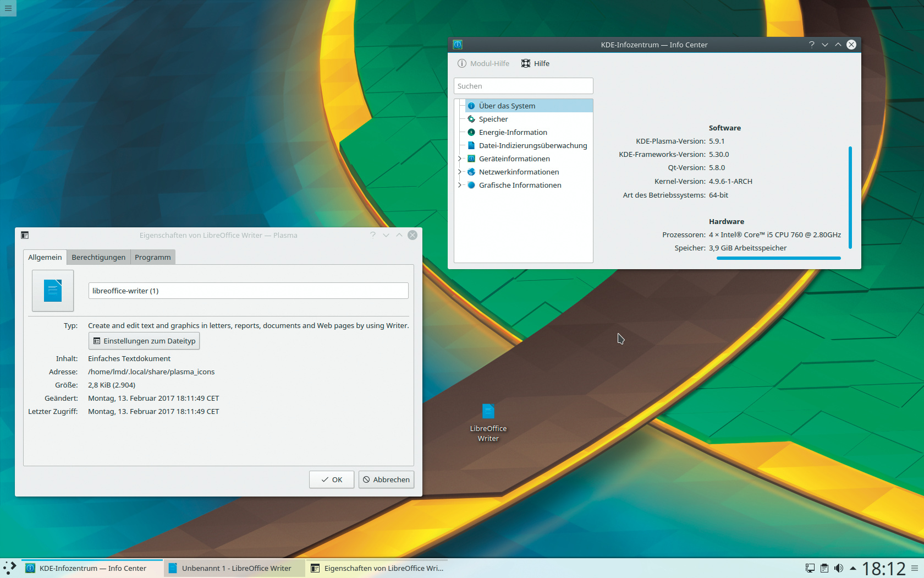
Task: Click the large document icon in properties dialog
Action: pos(53,291)
